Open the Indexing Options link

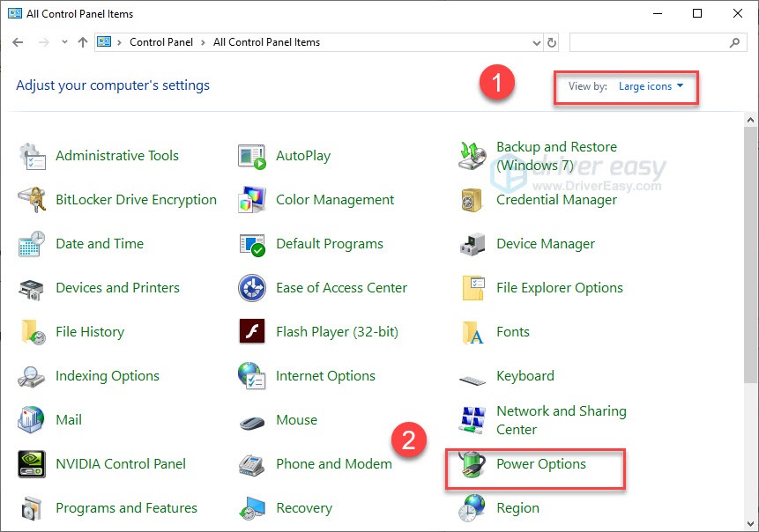pos(108,376)
